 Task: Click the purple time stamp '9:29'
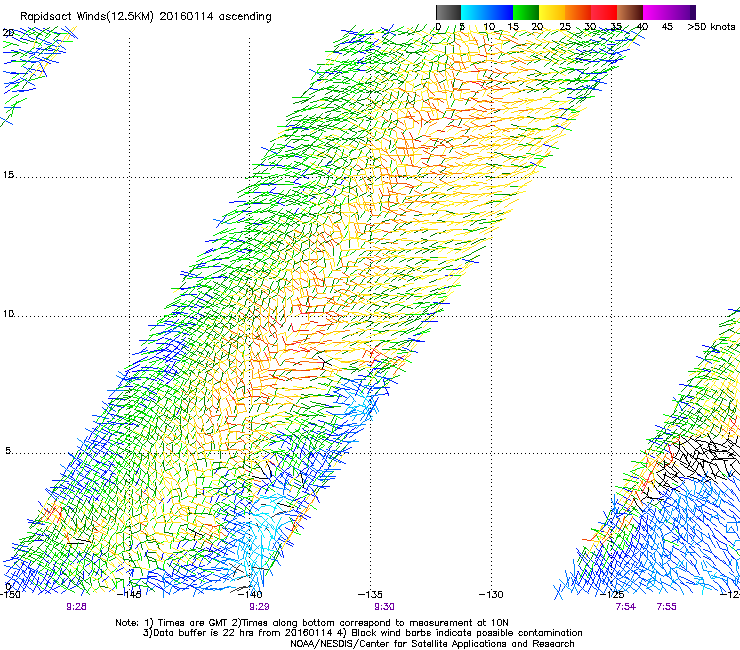point(259,607)
